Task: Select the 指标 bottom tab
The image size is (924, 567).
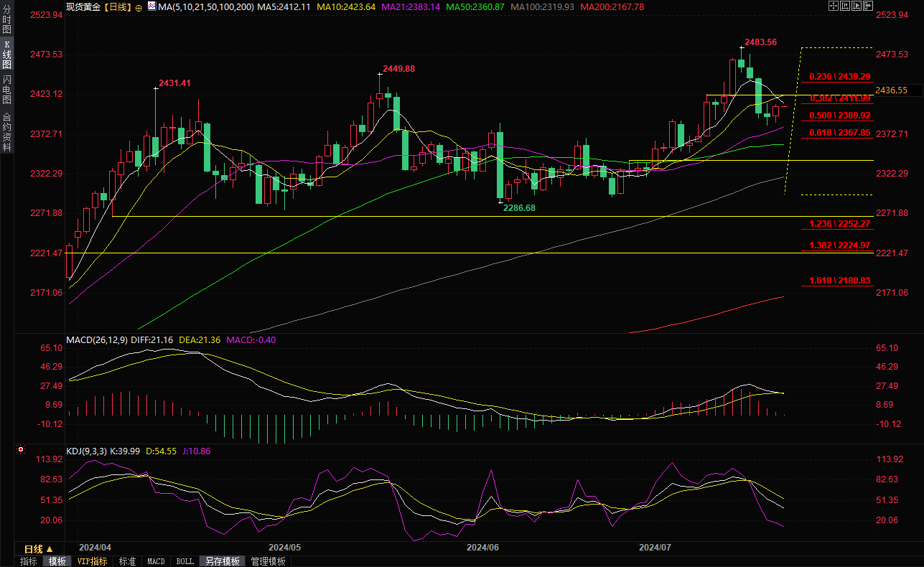Action: [29, 561]
